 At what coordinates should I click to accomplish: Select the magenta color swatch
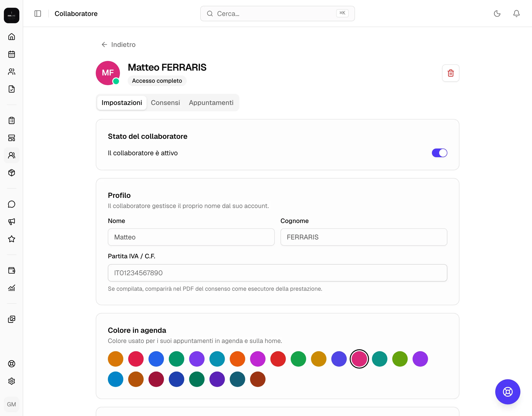pos(258,359)
